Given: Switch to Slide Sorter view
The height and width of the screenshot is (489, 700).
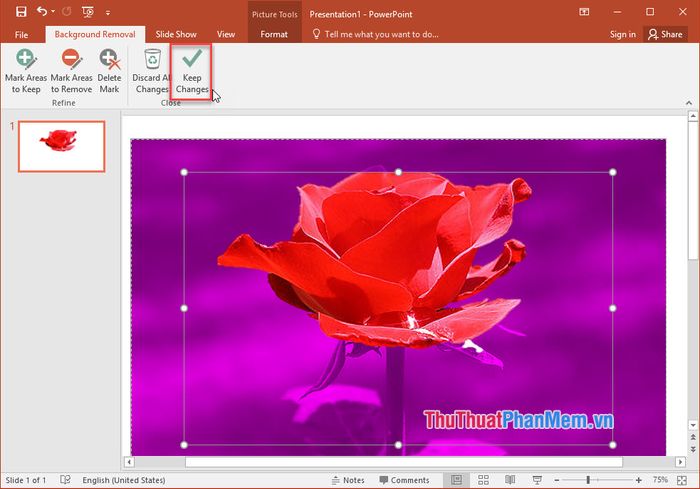Looking at the screenshot, I should [x=483, y=480].
